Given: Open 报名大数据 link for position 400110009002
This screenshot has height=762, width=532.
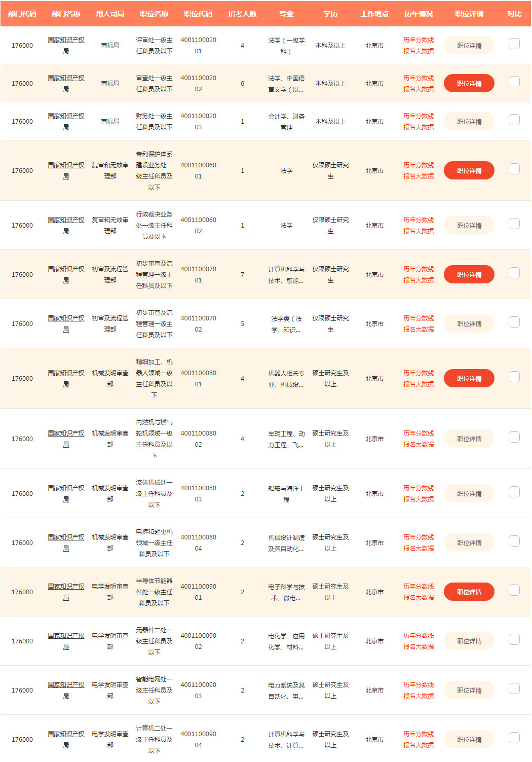Looking at the screenshot, I should click(419, 646).
